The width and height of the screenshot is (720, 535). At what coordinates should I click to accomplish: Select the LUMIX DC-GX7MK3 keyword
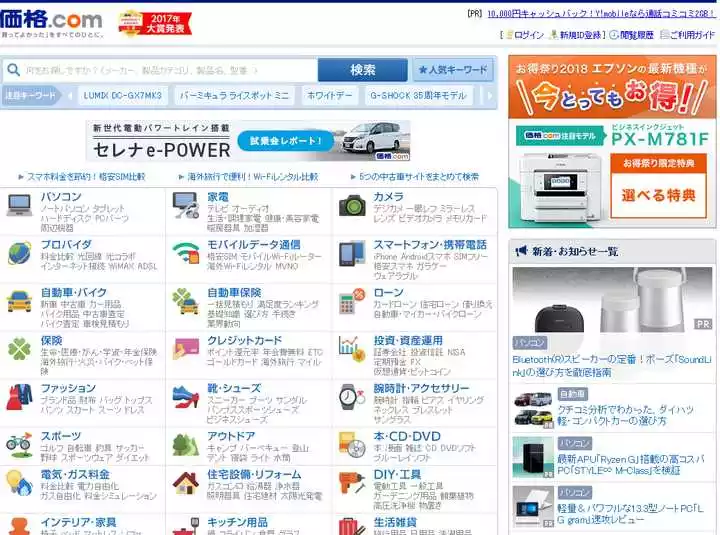(123, 96)
